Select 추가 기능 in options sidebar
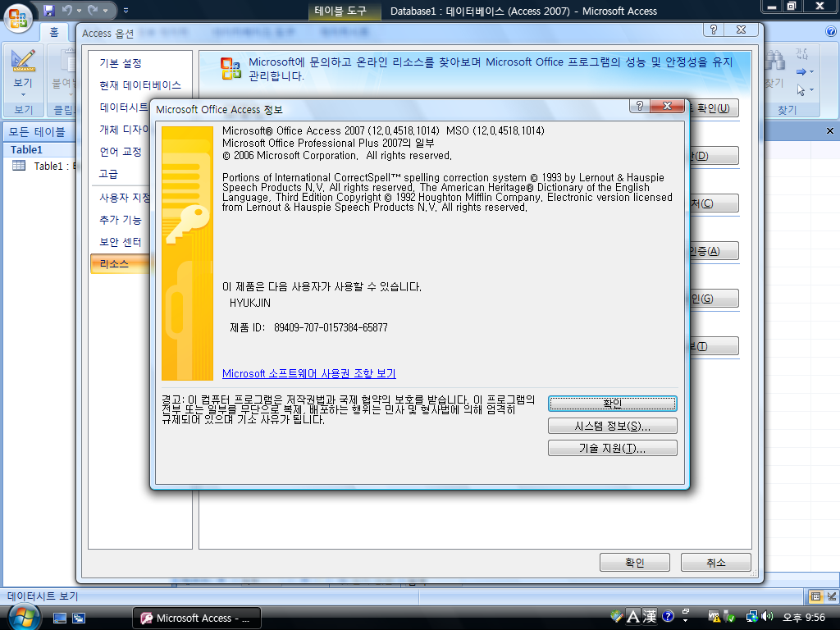840x630 pixels. (x=121, y=220)
